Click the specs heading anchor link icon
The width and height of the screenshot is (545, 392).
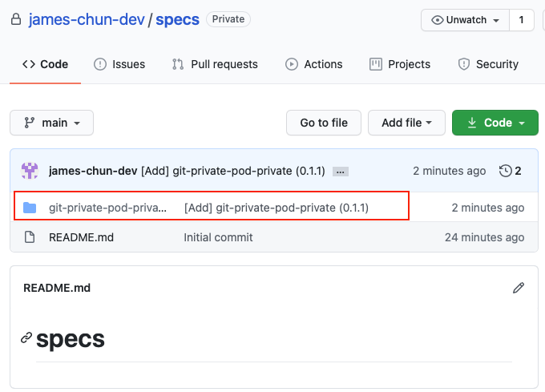[26, 337]
